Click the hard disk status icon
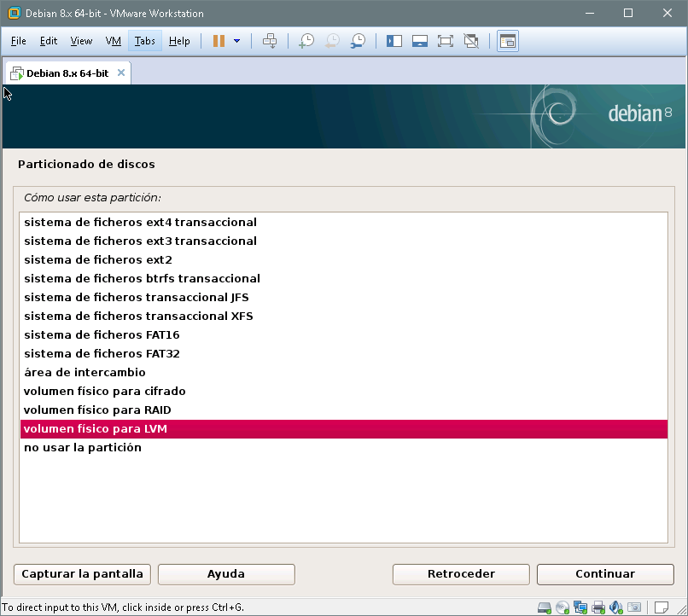The height and width of the screenshot is (616, 688). (x=545, y=607)
